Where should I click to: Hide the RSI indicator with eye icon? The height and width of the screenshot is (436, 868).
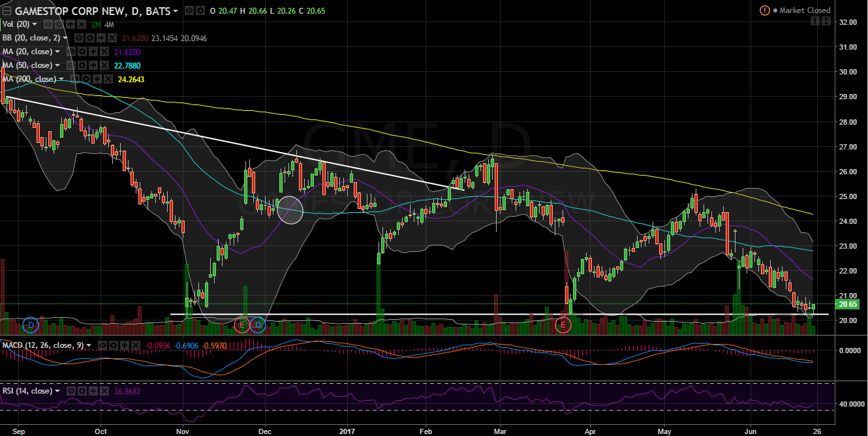[x=70, y=391]
